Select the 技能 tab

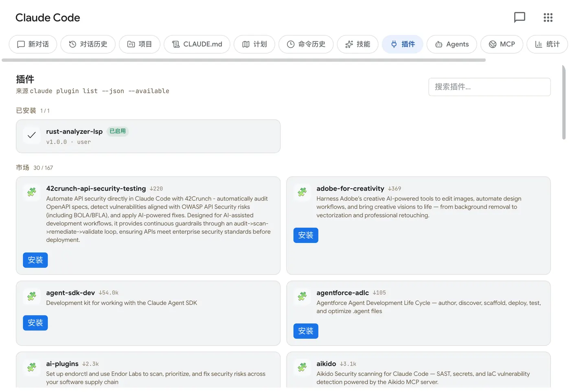[358, 44]
